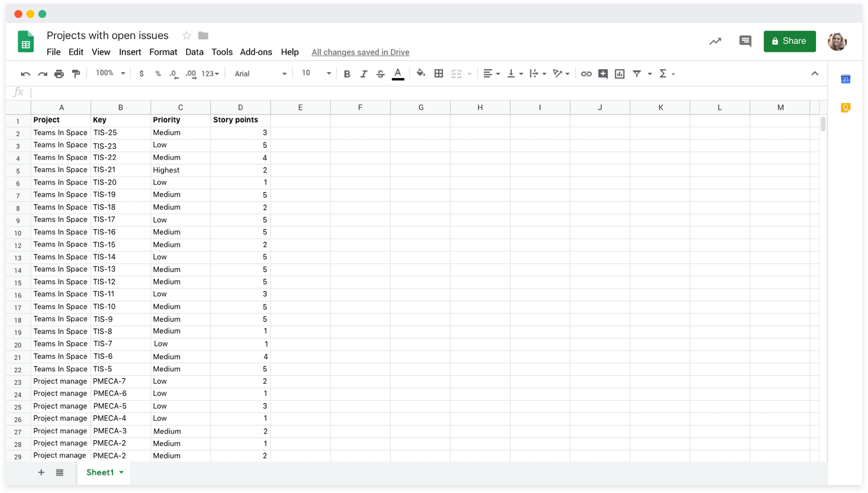Viewport: 868px width, 493px height.
Task: Open the Arial font dropdown
Action: tap(284, 73)
